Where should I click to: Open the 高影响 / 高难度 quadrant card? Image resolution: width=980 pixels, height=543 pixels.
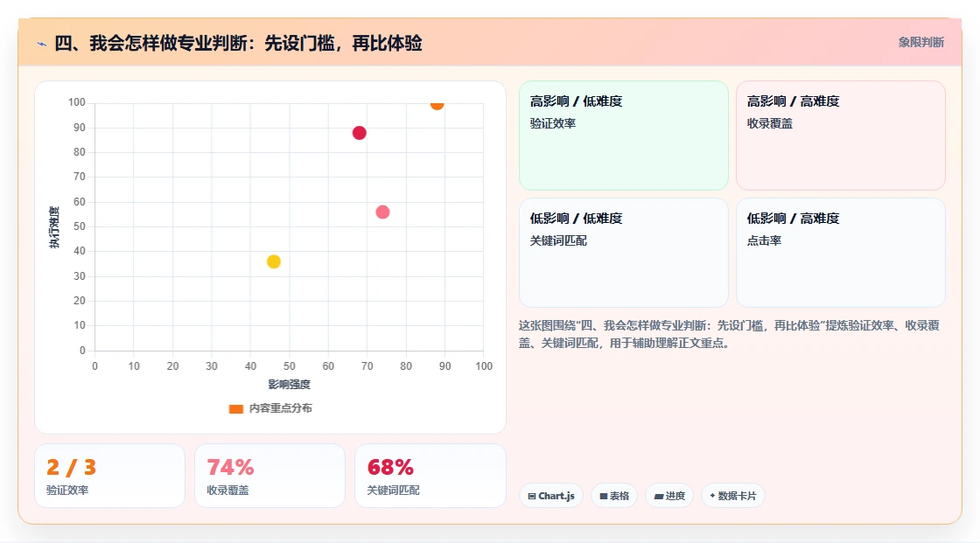point(841,136)
